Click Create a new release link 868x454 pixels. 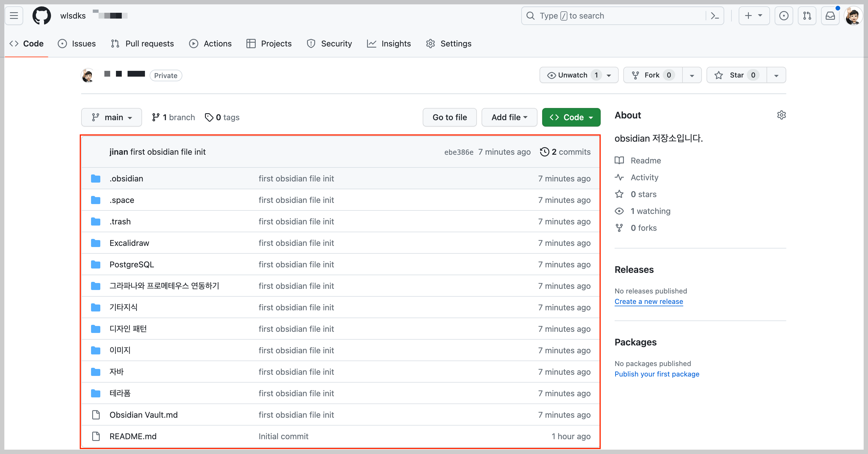pyautogui.click(x=648, y=301)
